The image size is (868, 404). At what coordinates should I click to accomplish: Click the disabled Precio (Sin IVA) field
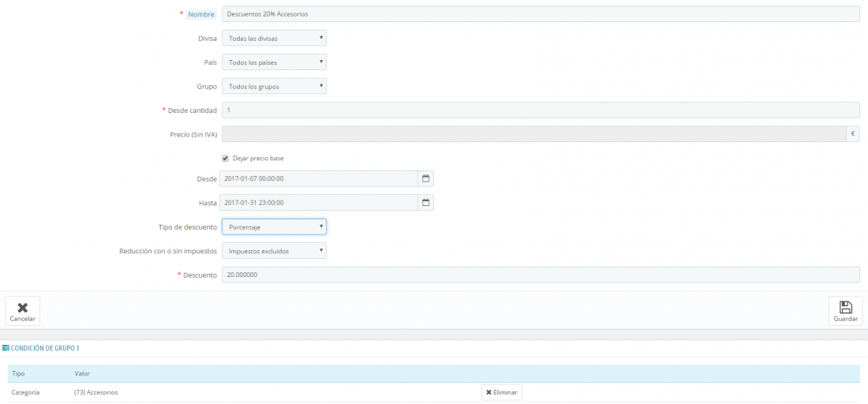533,134
